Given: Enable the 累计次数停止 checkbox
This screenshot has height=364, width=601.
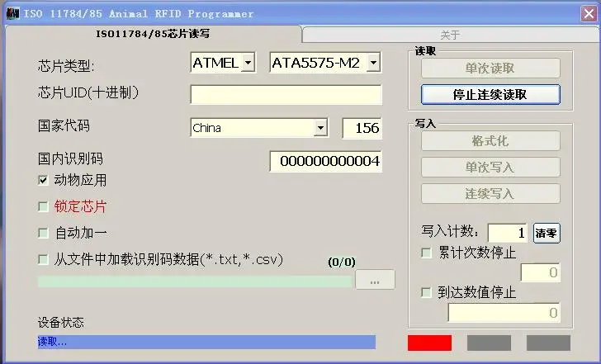Looking at the screenshot, I should [x=426, y=253].
